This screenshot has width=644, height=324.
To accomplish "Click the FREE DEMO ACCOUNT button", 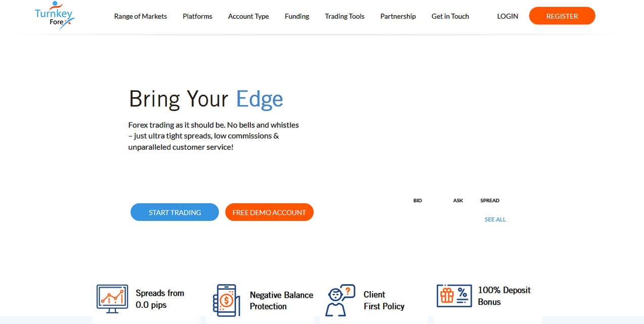I will tap(269, 212).
